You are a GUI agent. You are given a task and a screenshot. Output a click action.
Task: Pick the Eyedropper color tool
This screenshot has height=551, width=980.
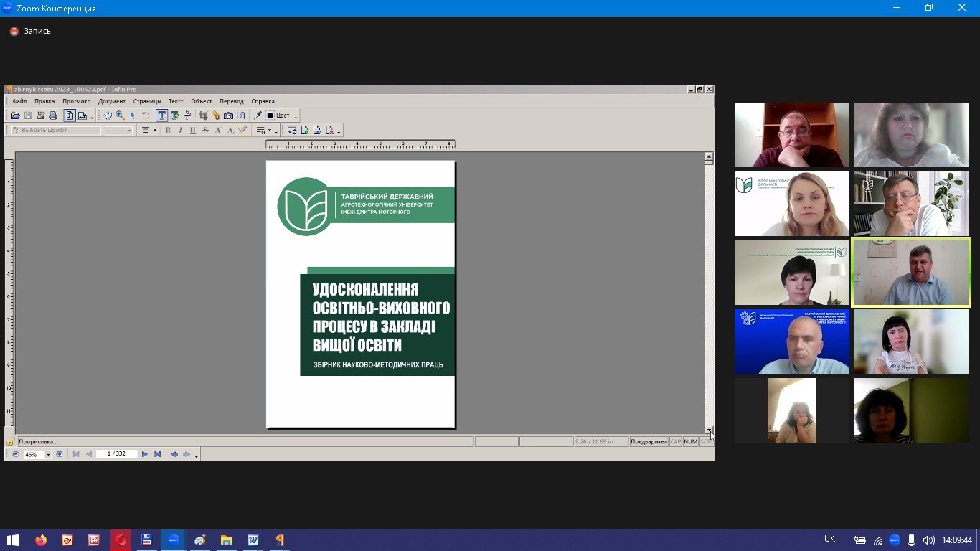click(258, 116)
